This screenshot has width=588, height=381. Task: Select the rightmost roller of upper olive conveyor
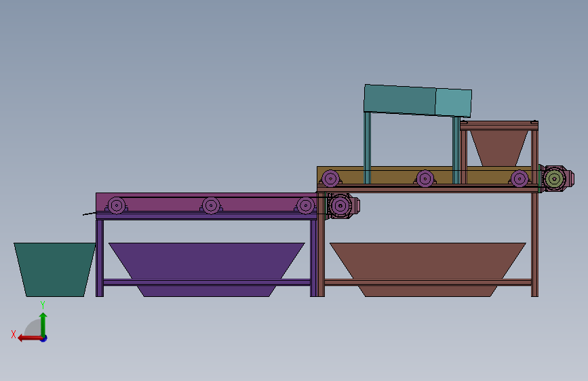point(520,179)
